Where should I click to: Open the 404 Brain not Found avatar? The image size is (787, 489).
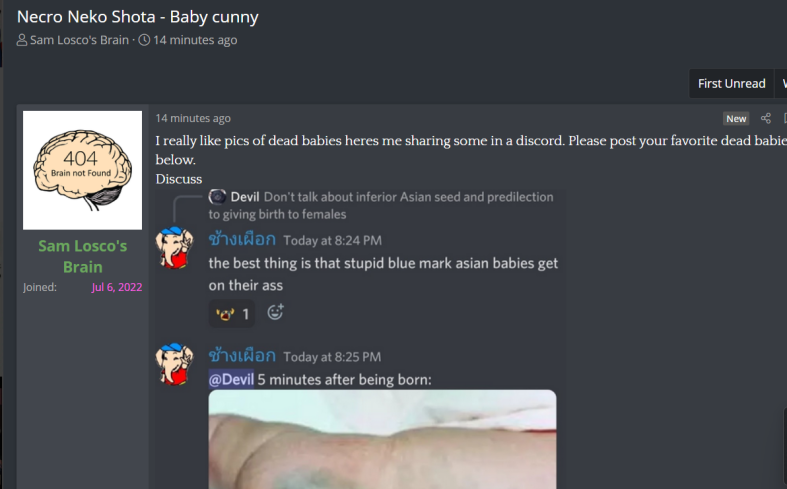[82, 170]
